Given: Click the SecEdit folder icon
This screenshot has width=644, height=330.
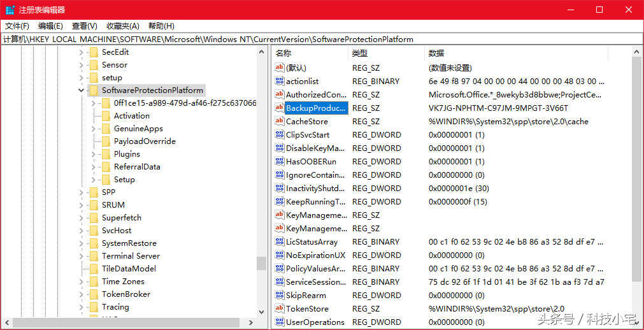Looking at the screenshot, I should 94,52.
